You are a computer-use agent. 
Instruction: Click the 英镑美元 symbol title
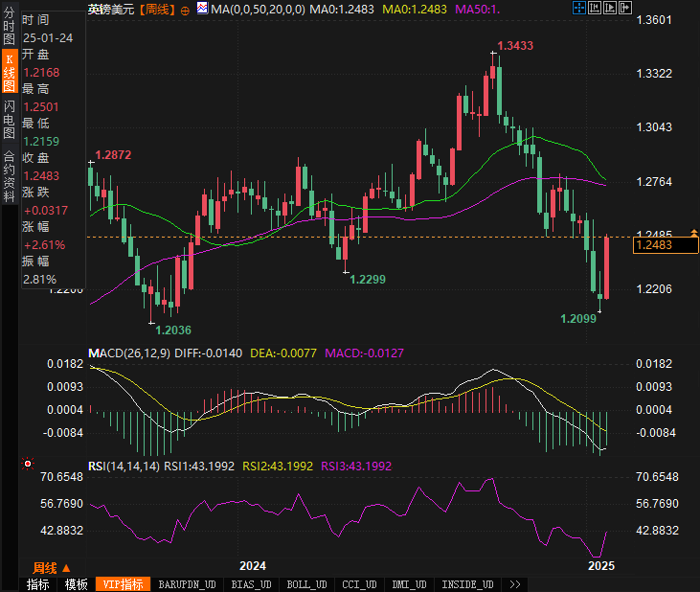pos(111,10)
